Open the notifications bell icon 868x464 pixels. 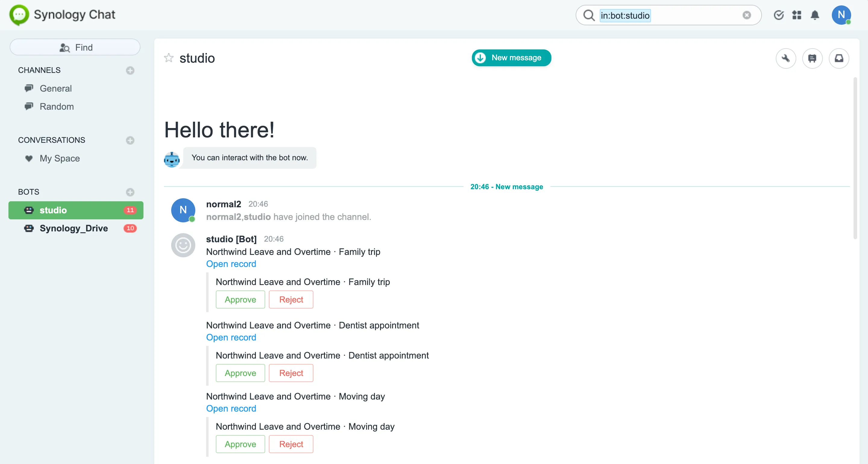(x=815, y=15)
